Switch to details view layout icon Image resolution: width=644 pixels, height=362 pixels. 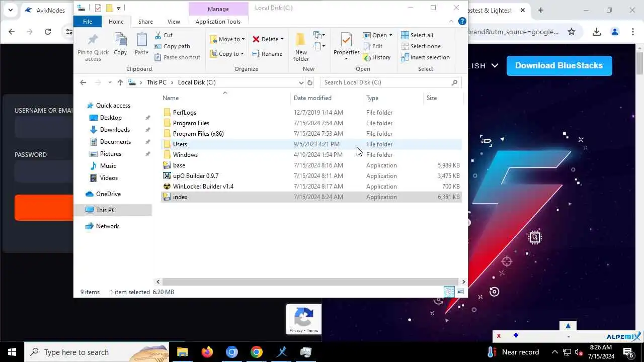(449, 292)
